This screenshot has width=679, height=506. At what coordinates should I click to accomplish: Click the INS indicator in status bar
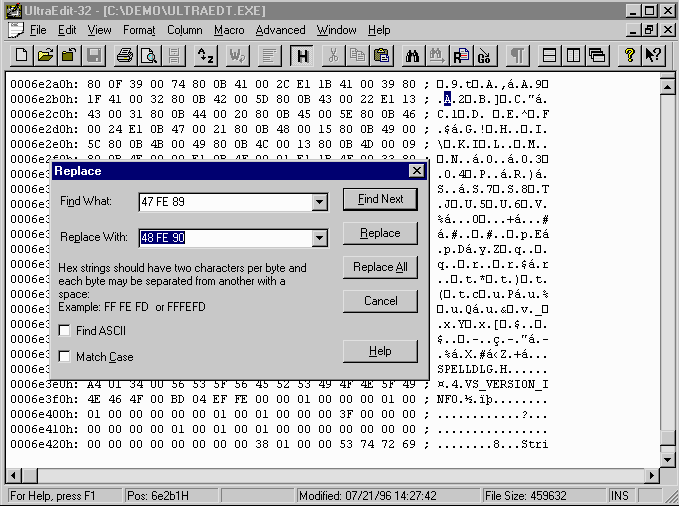point(620,496)
